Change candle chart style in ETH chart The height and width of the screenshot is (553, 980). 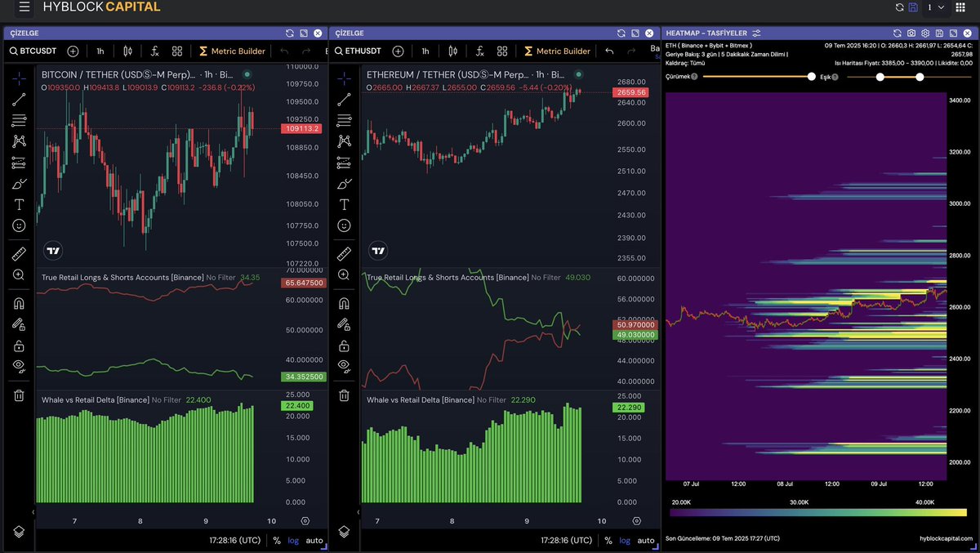(453, 51)
